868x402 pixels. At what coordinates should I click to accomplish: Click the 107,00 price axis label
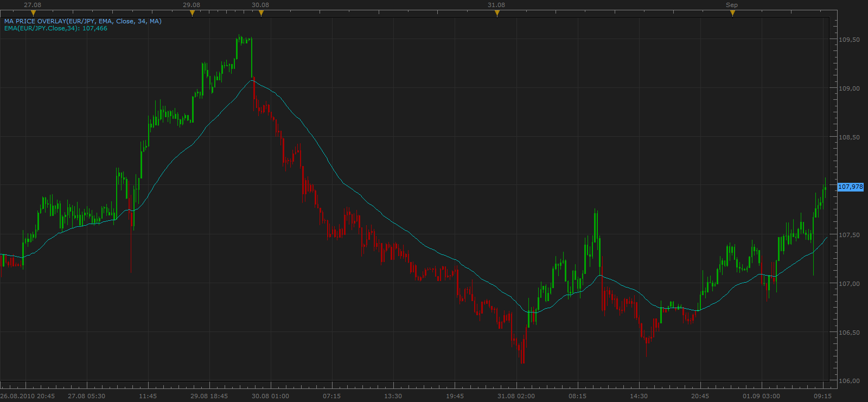(849, 284)
